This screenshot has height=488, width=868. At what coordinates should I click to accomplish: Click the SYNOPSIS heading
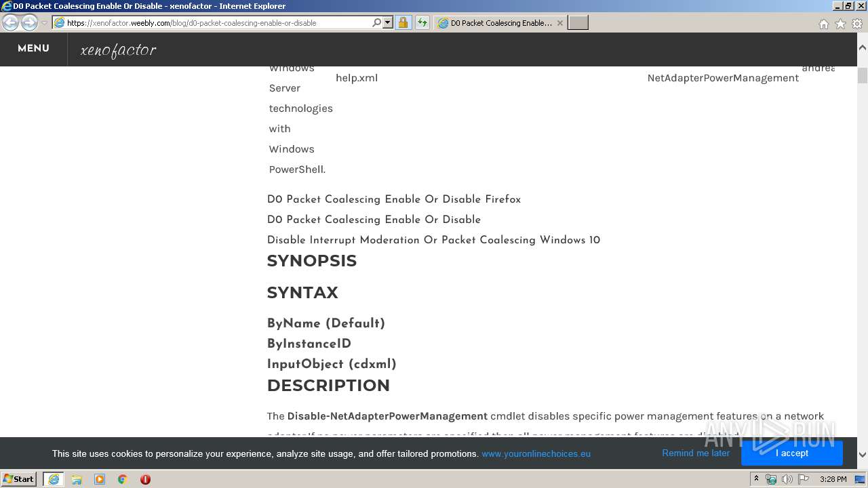point(312,261)
